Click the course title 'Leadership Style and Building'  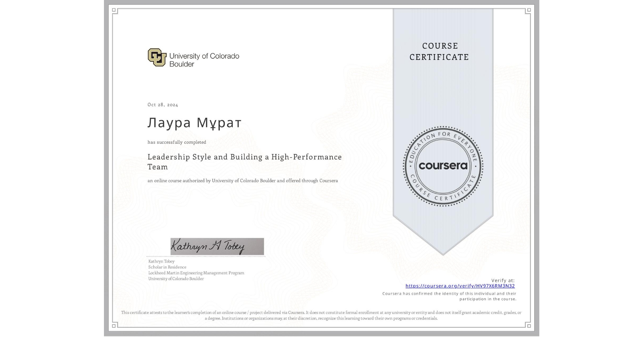[x=245, y=162]
